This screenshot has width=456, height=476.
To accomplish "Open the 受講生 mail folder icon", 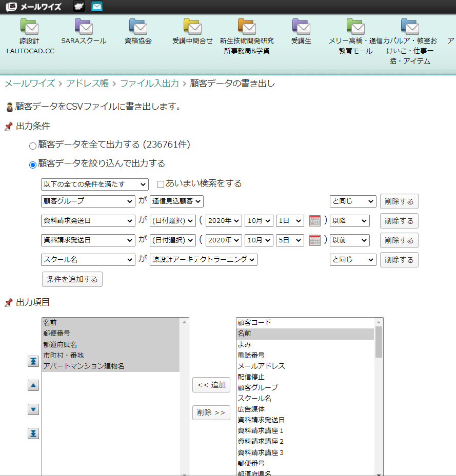I will (301, 26).
